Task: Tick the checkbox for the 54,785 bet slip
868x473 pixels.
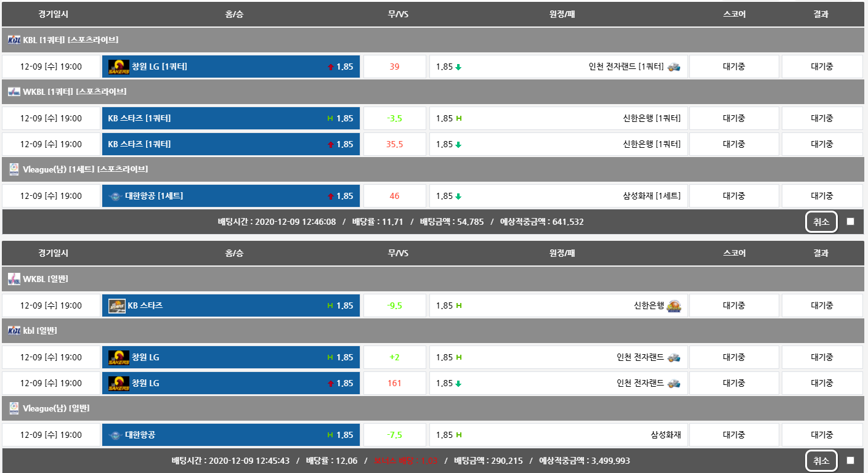Action: click(851, 222)
